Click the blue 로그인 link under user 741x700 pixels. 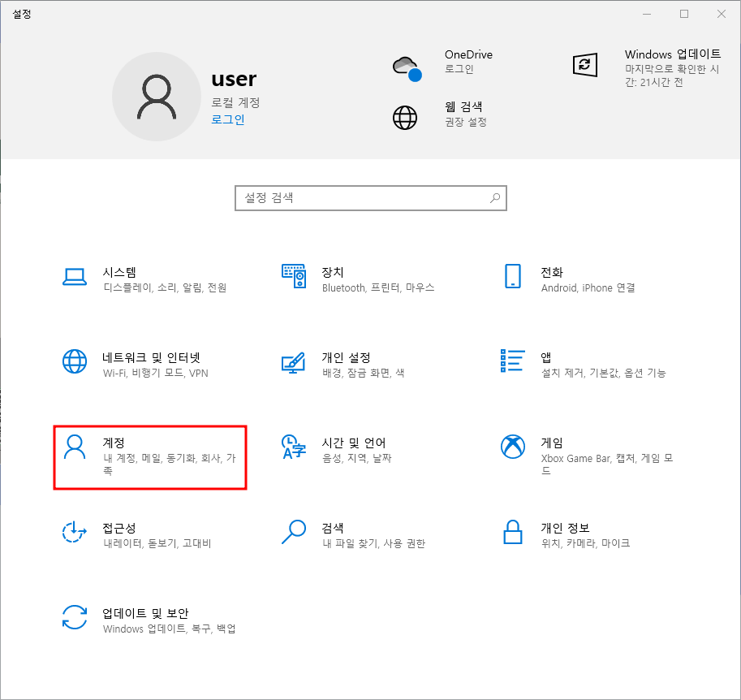click(x=228, y=119)
